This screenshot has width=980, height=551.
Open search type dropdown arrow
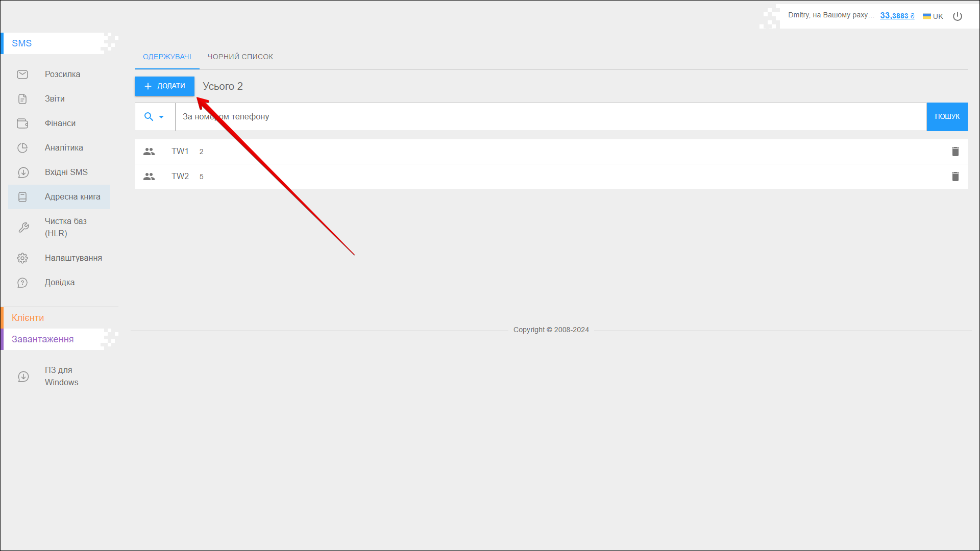[x=161, y=117]
